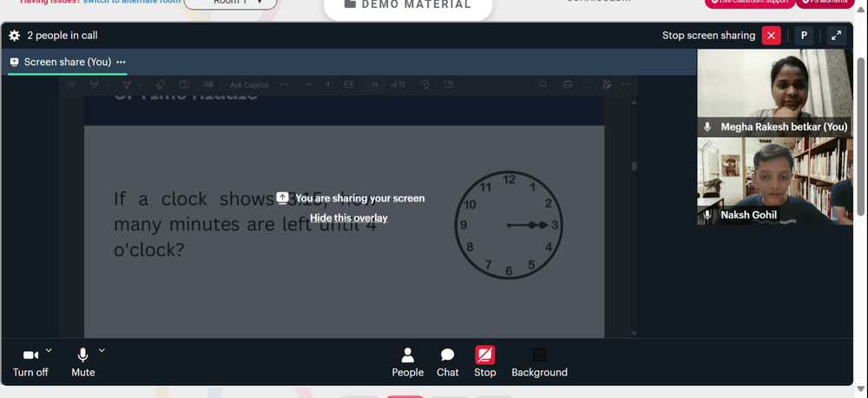Click the P button in the call header
868x398 pixels.
(804, 36)
